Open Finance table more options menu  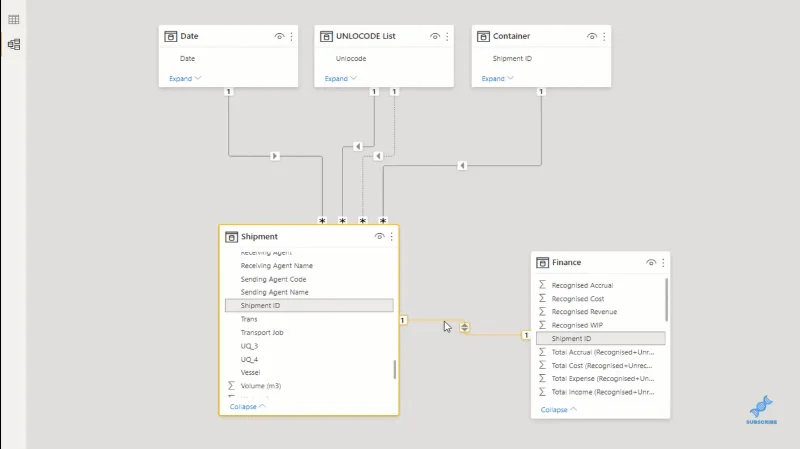click(663, 262)
